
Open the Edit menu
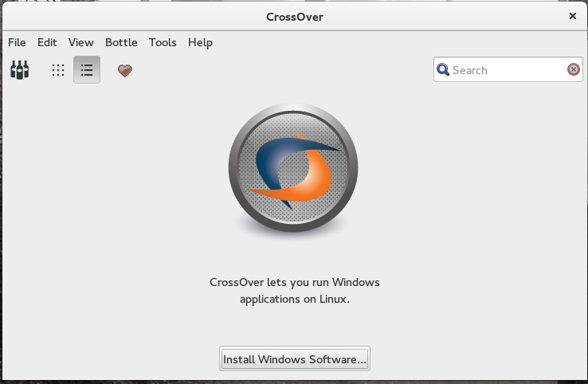[x=47, y=42]
